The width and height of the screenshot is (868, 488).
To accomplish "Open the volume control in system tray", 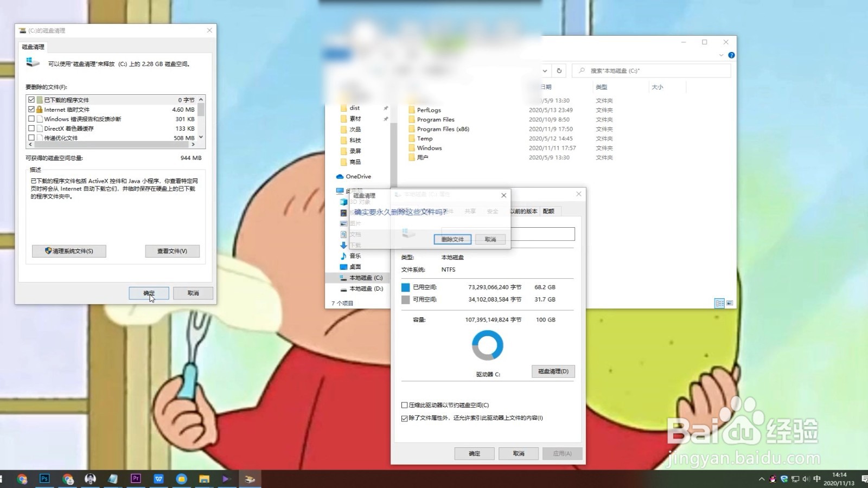I will [x=806, y=479].
